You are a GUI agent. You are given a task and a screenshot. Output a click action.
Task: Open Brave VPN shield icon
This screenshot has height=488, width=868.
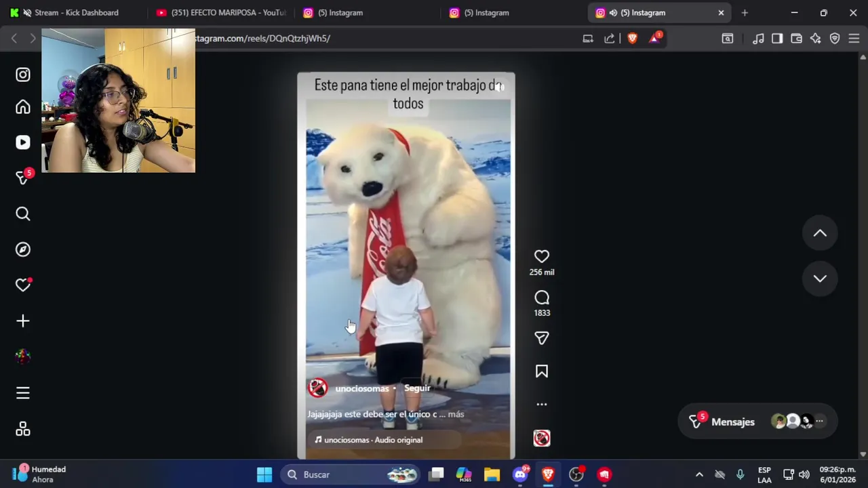[x=835, y=39]
